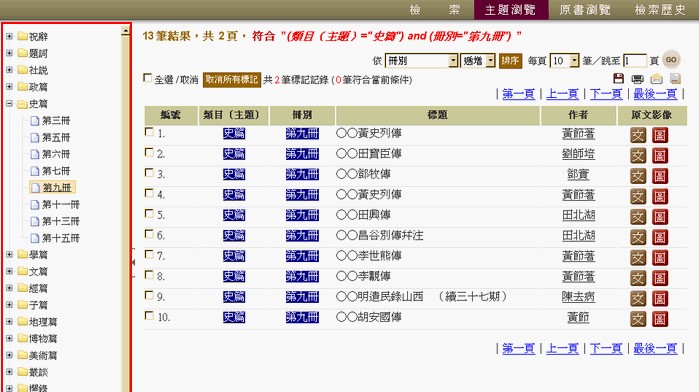Click 取消所有標記 button
699x392 pixels.
coord(231,80)
